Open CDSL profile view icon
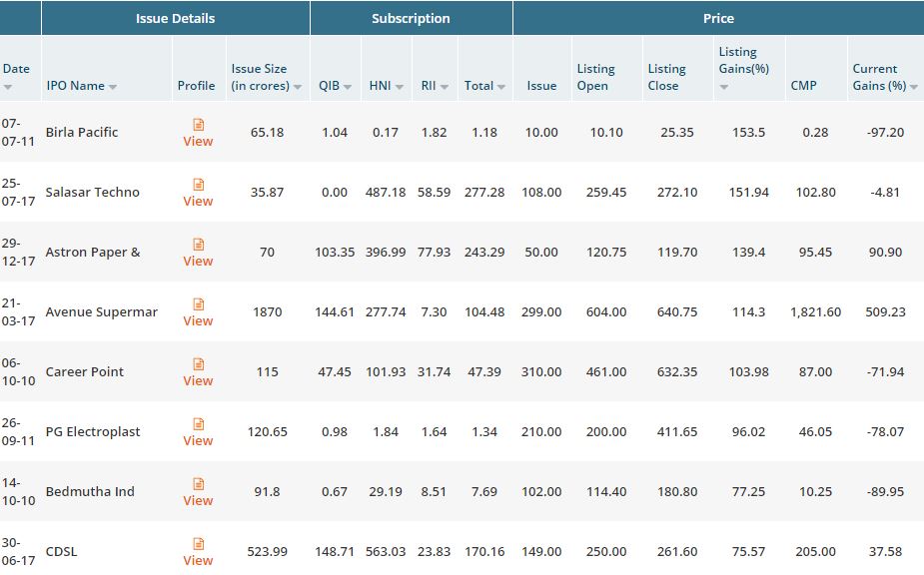The image size is (924, 575). (x=198, y=544)
